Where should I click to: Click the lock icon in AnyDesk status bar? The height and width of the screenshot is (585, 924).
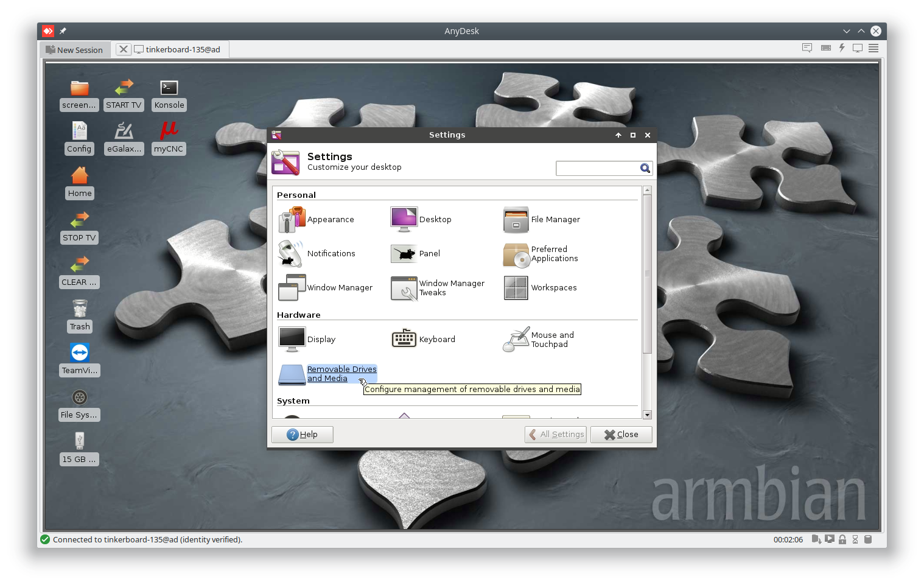click(842, 539)
